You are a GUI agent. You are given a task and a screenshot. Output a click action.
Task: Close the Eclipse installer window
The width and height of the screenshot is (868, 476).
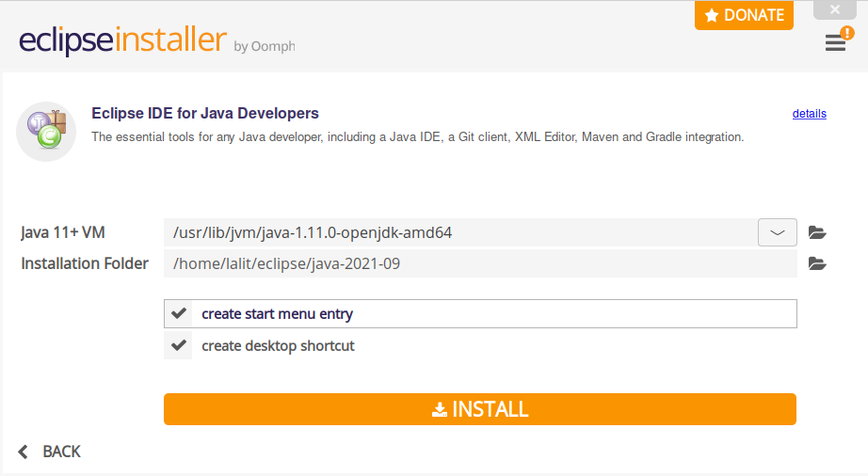pyautogui.click(x=835, y=9)
